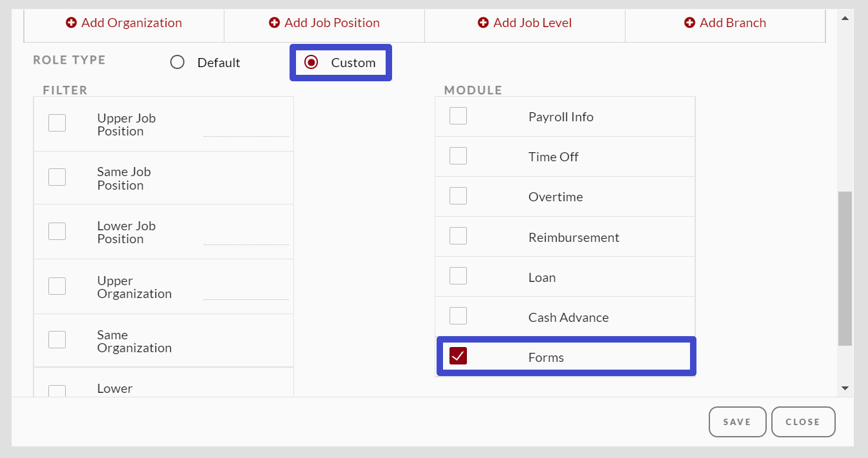The image size is (868, 458).
Task: Click the Add Job Position plus icon
Action: coord(274,23)
